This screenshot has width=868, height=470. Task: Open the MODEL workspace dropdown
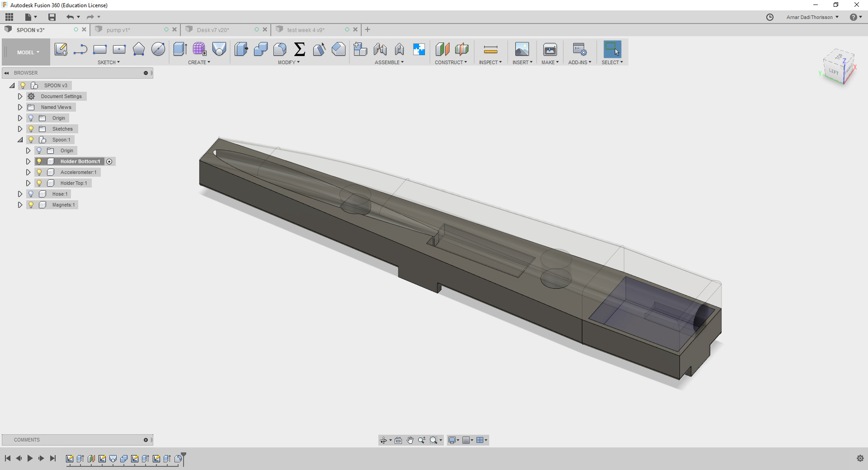click(28, 52)
